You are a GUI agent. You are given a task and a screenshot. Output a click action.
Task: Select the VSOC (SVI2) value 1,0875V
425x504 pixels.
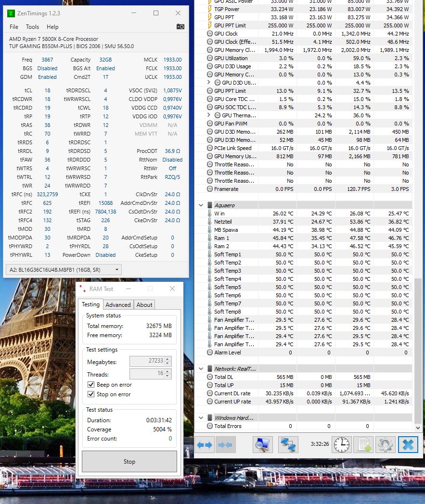click(172, 90)
